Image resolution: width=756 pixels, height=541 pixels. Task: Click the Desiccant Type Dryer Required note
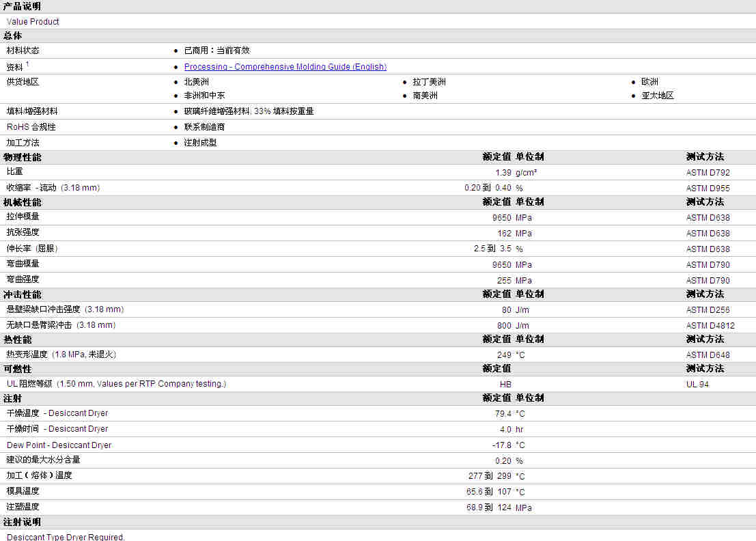pos(66,537)
